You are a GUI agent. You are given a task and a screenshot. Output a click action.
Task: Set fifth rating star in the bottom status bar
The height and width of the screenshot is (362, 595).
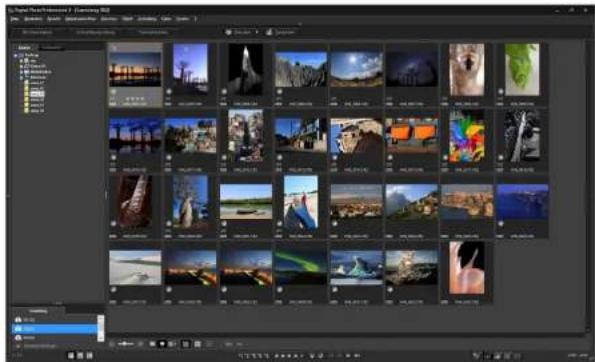pyautogui.click(x=301, y=356)
